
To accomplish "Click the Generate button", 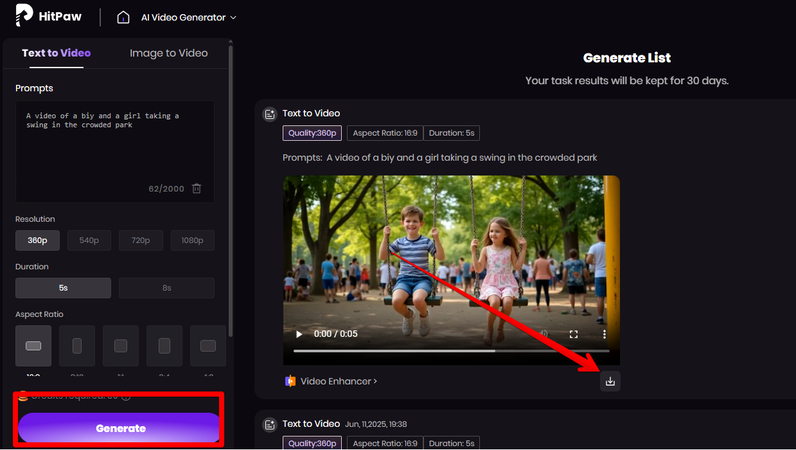I will pyautogui.click(x=120, y=428).
